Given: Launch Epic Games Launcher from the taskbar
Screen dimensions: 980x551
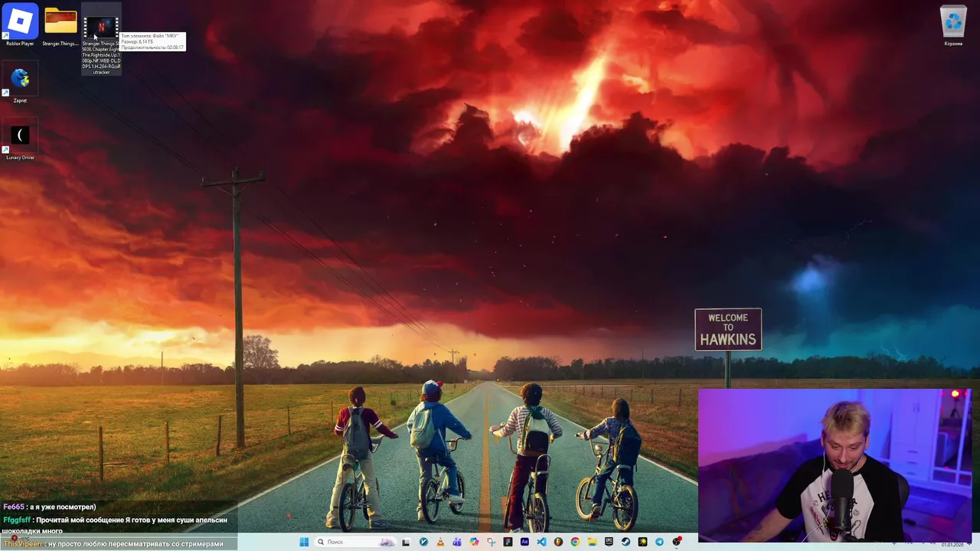Looking at the screenshot, I should [x=609, y=542].
